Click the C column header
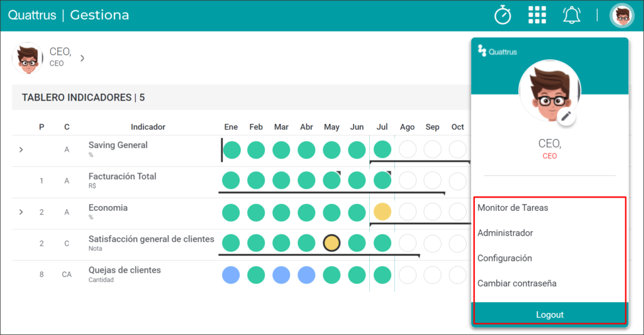Screen dimensions: 644x335 pyautogui.click(x=67, y=127)
